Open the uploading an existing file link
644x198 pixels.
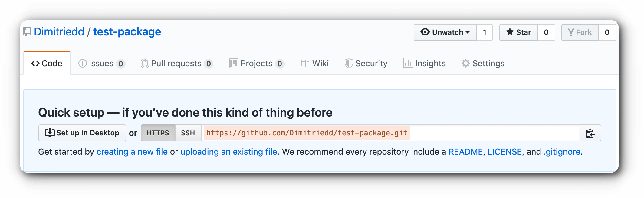click(229, 152)
